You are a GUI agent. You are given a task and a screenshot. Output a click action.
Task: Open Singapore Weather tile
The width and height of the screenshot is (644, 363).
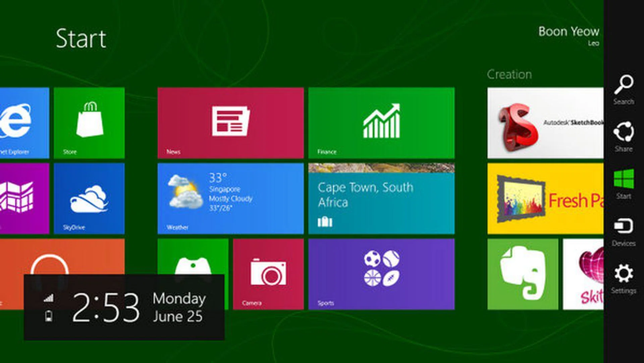click(230, 199)
